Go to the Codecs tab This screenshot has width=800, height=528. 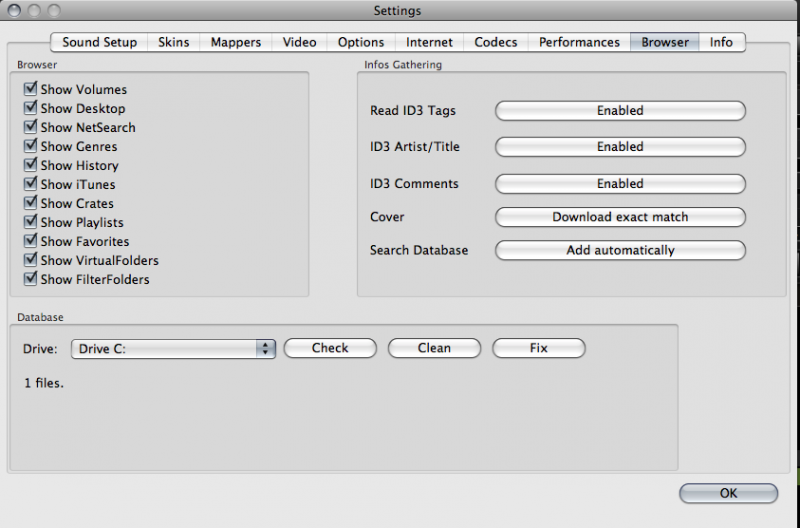tap(496, 42)
